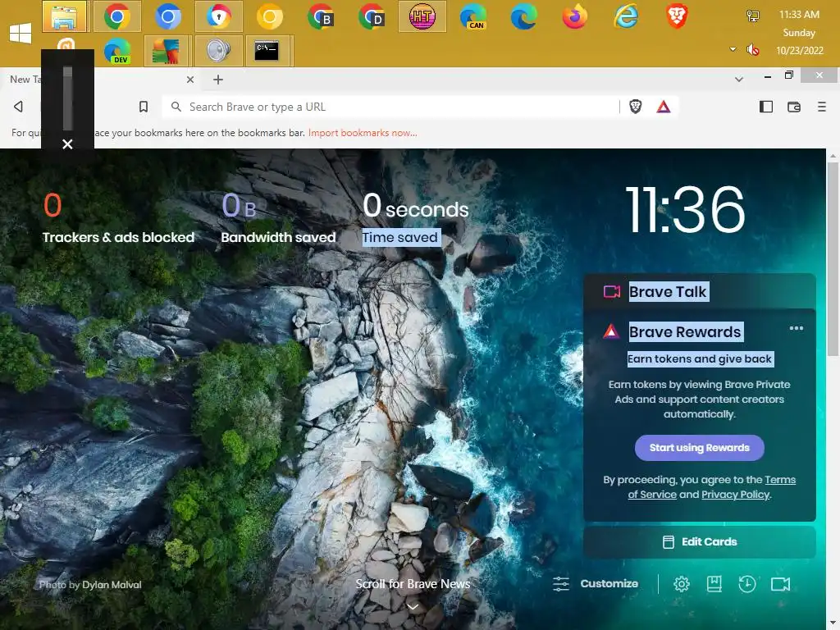This screenshot has width=840, height=630.
Task: Toggle the browser sidebar panel
Action: [x=766, y=107]
